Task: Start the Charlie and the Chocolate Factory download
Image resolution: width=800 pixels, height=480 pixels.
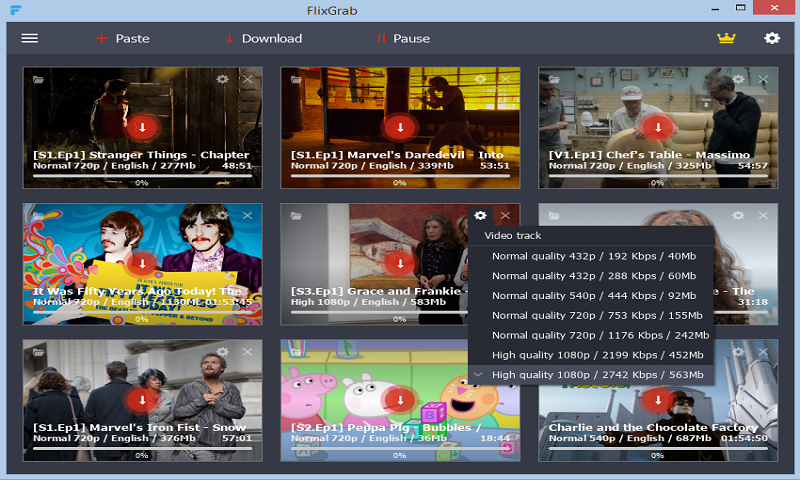Action: pyautogui.click(x=658, y=400)
